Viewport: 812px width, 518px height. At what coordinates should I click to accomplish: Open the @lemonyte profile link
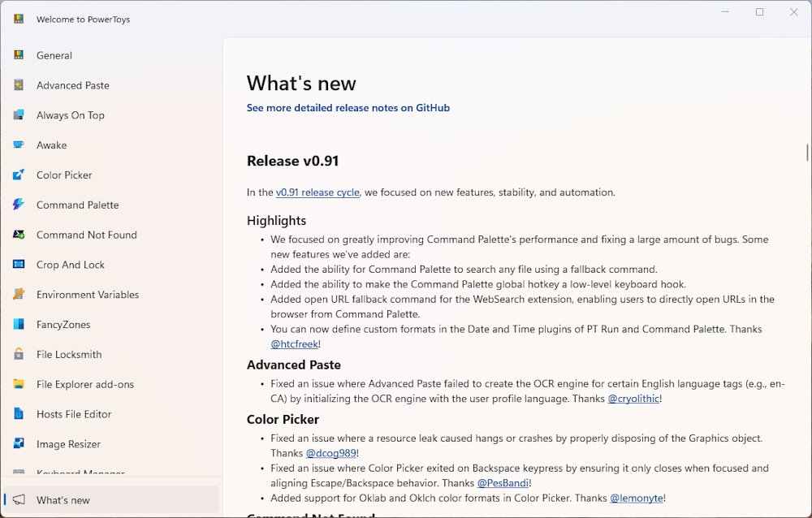[x=637, y=498]
